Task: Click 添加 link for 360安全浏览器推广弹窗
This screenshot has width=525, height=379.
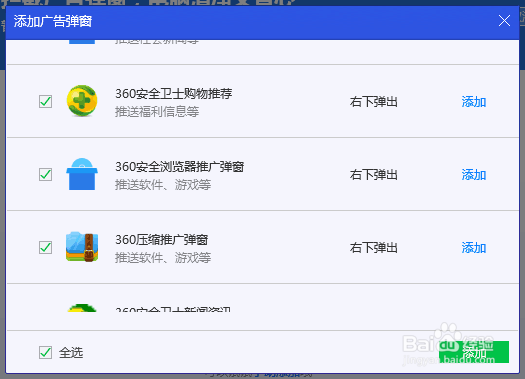Action: (x=474, y=175)
